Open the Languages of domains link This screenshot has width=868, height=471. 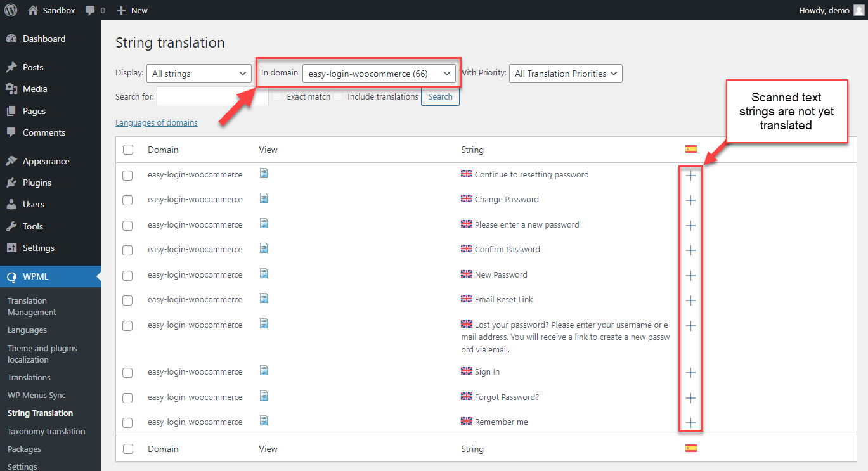coord(157,122)
